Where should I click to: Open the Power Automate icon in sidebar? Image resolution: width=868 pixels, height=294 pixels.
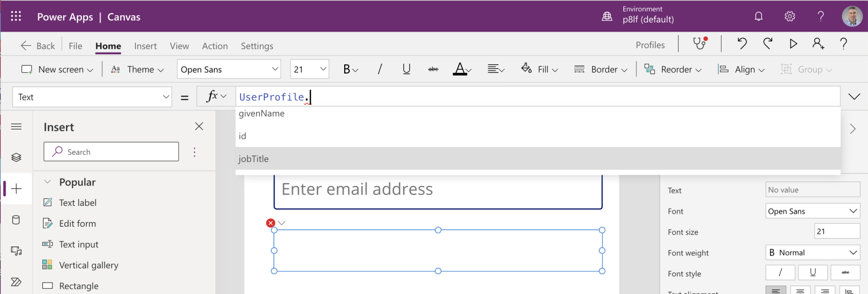(16, 282)
